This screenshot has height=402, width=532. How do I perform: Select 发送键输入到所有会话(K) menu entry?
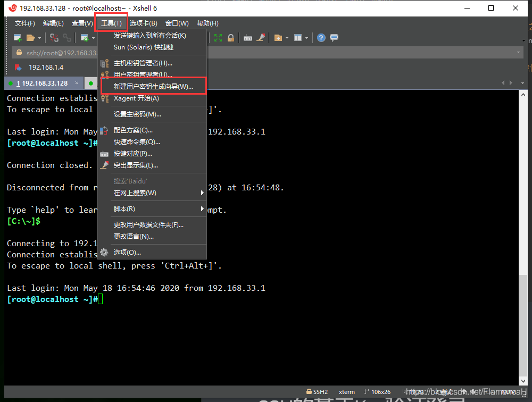[152, 36]
